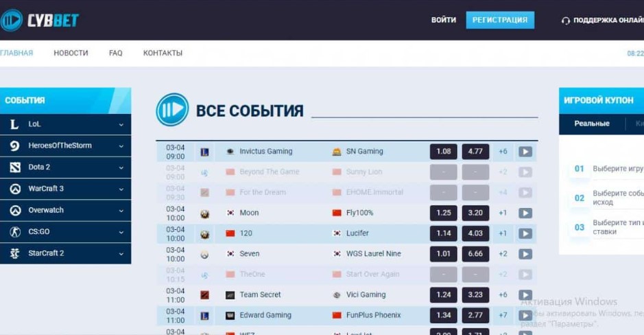
Task: Play stream for Team Secret match
Action: [525, 294]
